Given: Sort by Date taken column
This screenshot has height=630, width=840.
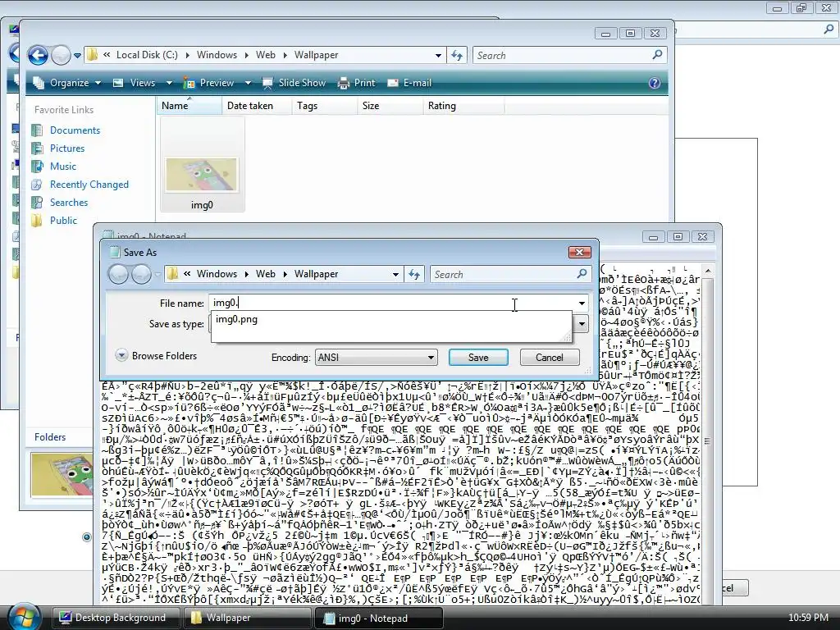Looking at the screenshot, I should click(257, 106).
